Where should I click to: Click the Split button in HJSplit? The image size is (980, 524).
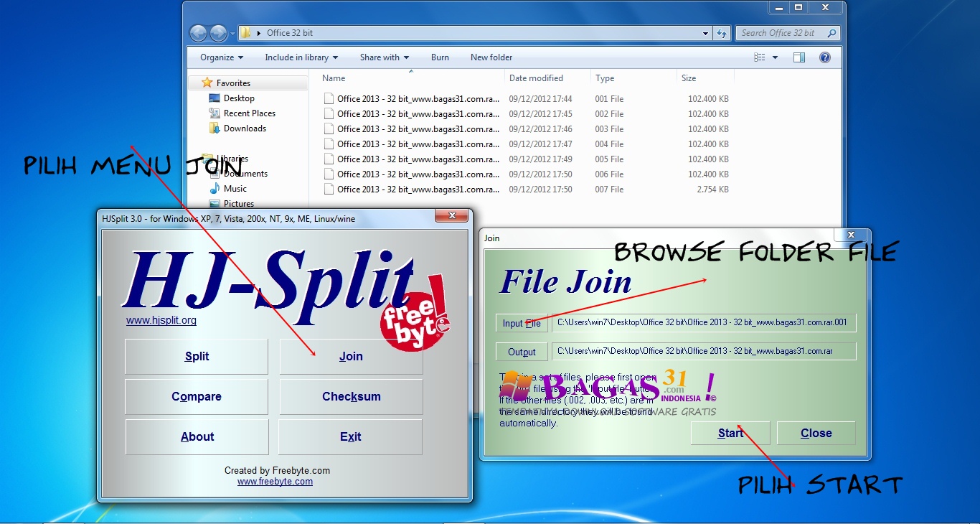point(197,357)
